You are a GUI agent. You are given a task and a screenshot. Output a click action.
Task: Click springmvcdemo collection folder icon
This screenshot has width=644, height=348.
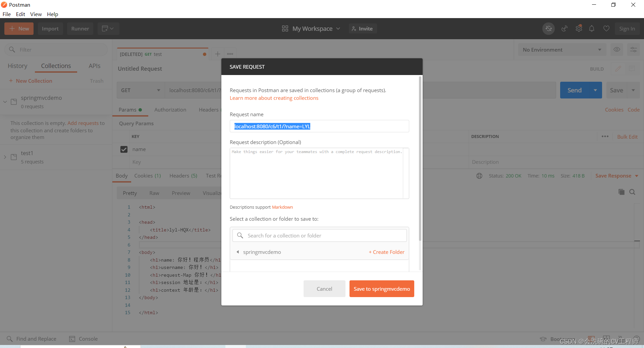tap(14, 102)
